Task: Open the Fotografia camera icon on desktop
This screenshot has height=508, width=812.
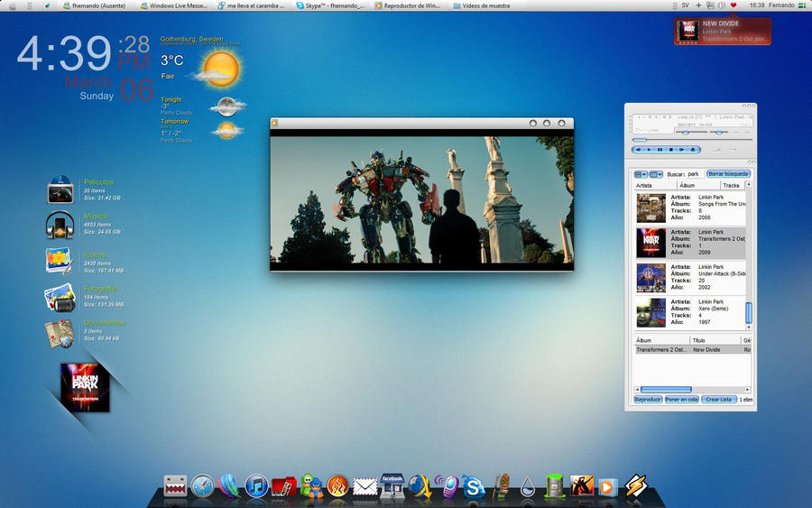Action: point(60,296)
